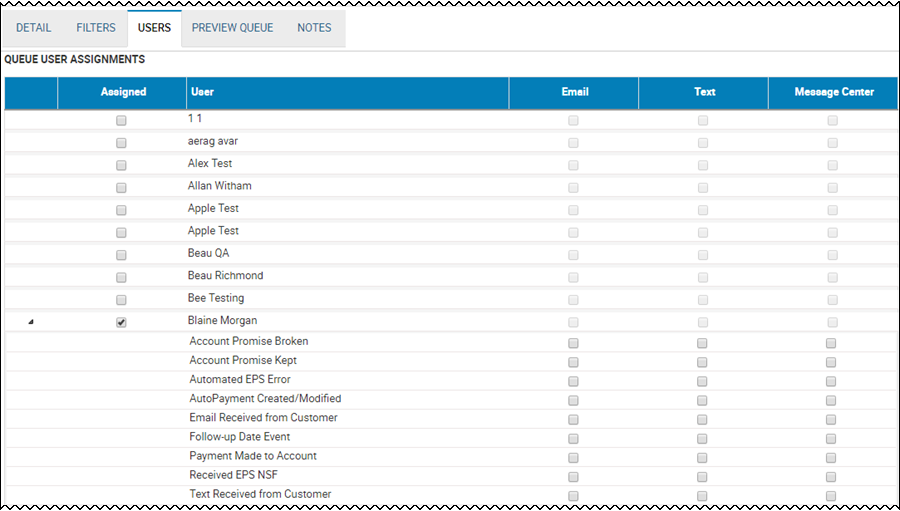The height and width of the screenshot is (511, 900).
Task: Click the name Allan Witham
Action: point(219,185)
